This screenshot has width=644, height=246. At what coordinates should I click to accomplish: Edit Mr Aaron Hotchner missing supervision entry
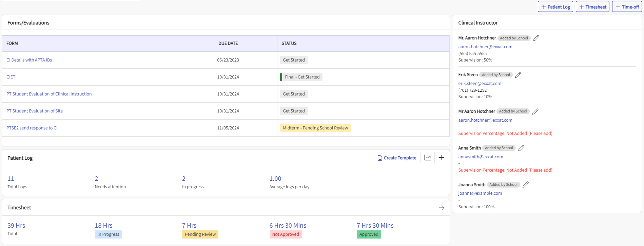click(535, 111)
